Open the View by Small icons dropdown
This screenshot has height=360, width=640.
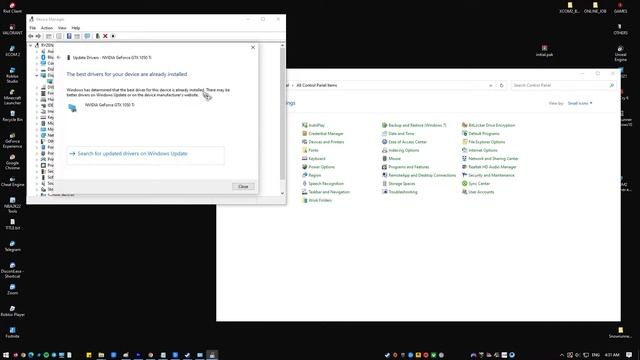pos(580,103)
